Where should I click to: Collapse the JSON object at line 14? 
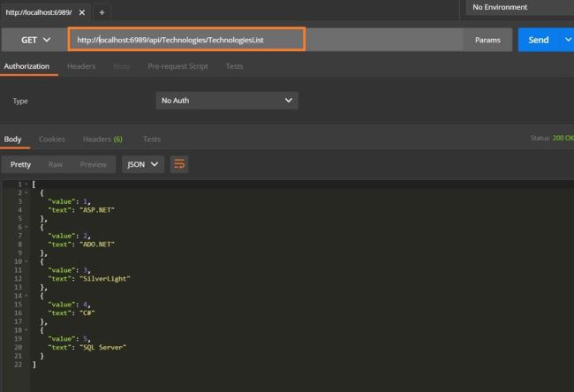[x=26, y=296]
